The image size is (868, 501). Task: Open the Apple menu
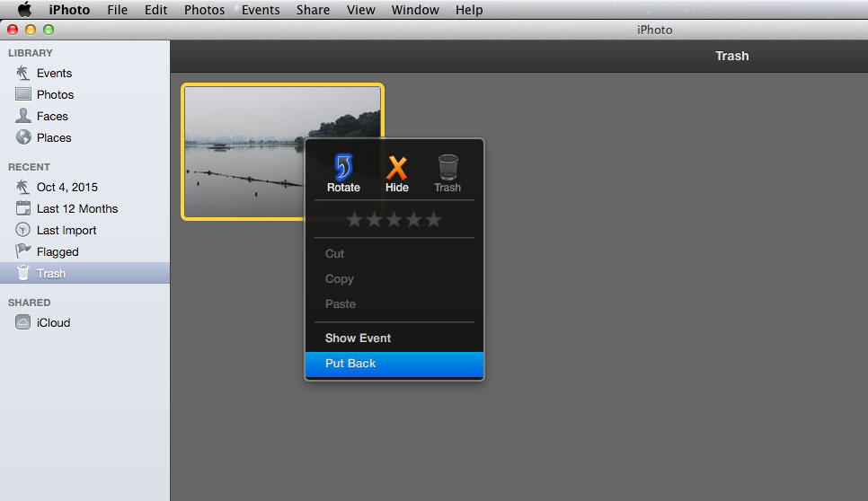pyautogui.click(x=24, y=10)
